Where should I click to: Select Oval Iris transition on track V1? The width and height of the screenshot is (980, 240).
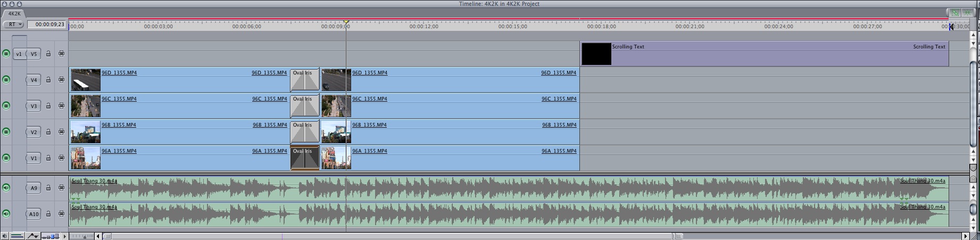pos(304,158)
